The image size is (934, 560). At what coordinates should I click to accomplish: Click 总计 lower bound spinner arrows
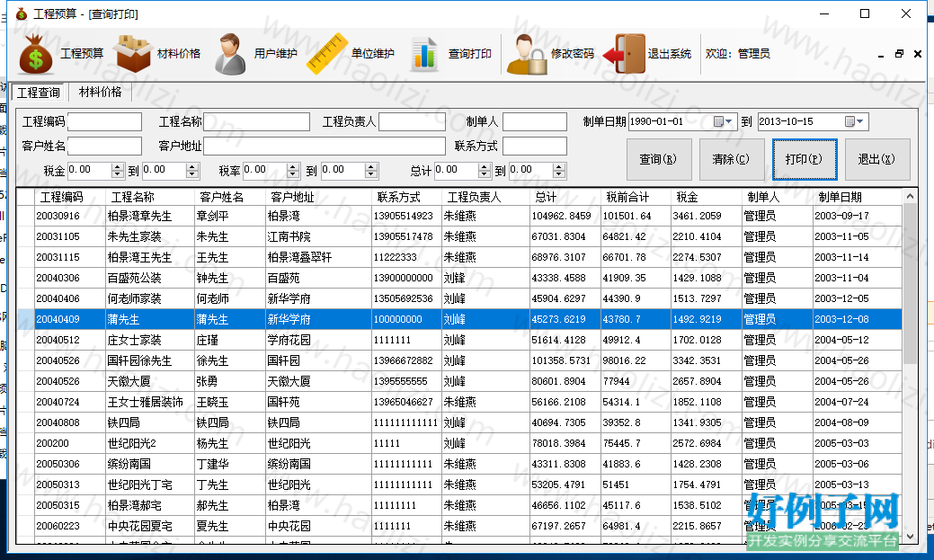(485, 171)
